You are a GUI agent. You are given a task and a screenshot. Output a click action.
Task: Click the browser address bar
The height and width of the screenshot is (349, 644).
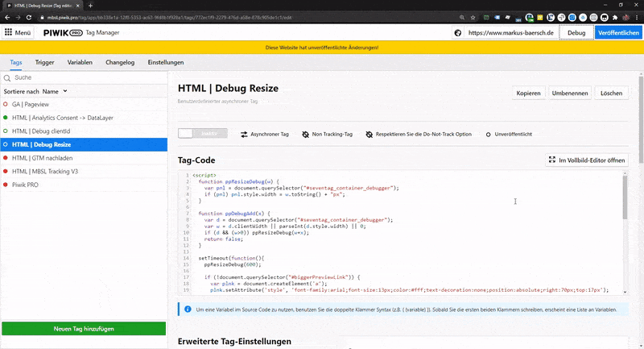(246, 18)
